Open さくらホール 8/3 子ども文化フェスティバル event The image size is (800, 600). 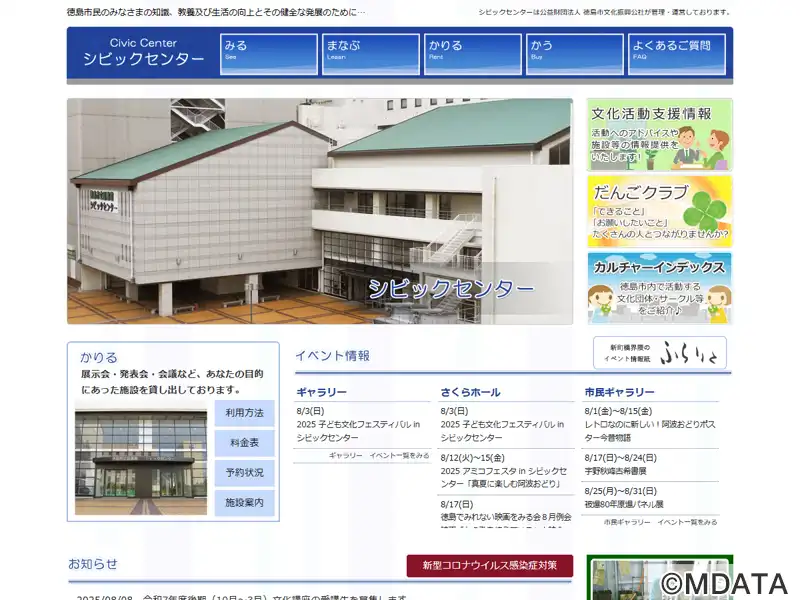pyautogui.click(x=502, y=431)
